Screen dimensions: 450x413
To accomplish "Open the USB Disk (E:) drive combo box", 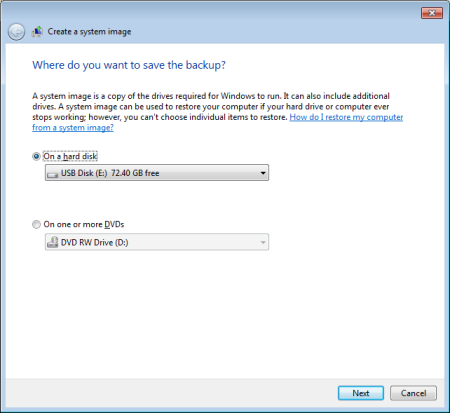I will [157, 173].
